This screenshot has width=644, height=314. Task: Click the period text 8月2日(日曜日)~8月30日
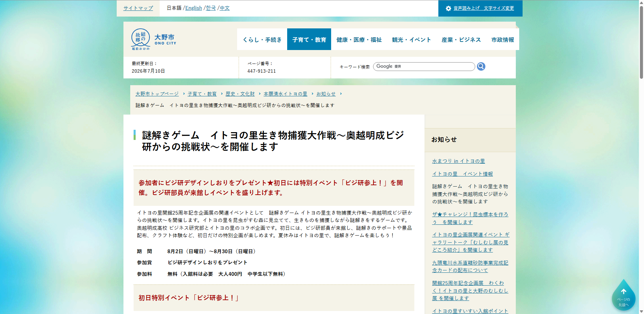(x=212, y=251)
